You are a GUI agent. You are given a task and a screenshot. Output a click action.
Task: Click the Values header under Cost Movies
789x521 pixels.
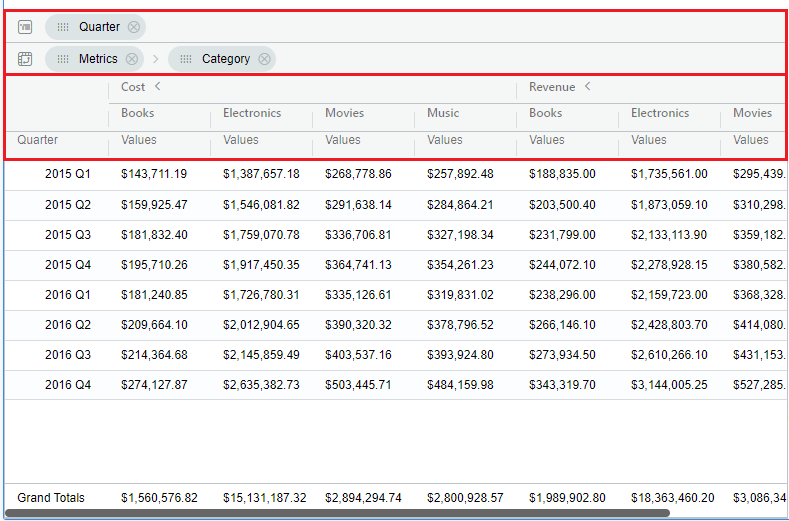(x=343, y=140)
